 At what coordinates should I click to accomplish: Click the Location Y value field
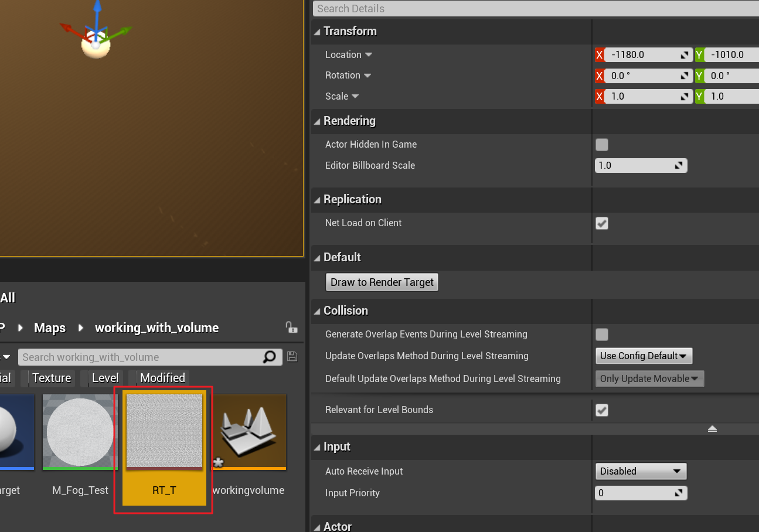click(732, 54)
